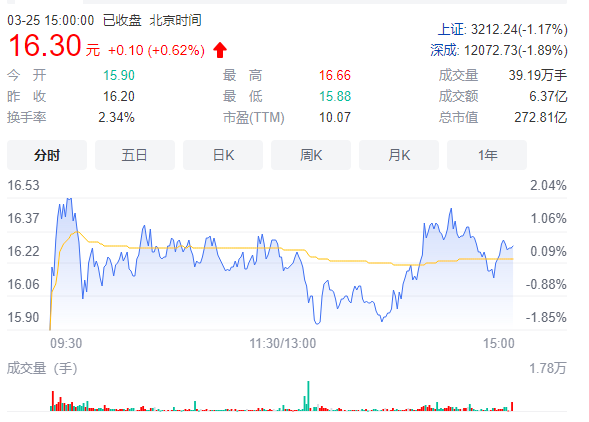
Task: Open the 深成 index quote link
Action: click(444, 50)
